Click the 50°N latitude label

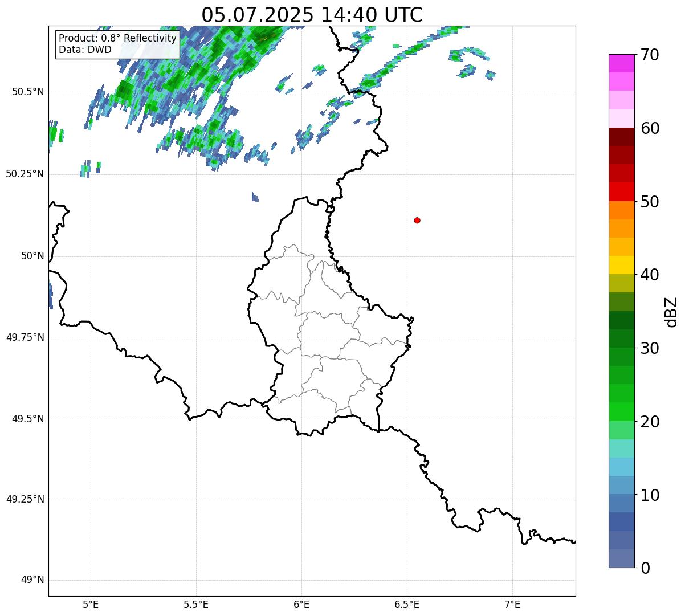pos(32,256)
